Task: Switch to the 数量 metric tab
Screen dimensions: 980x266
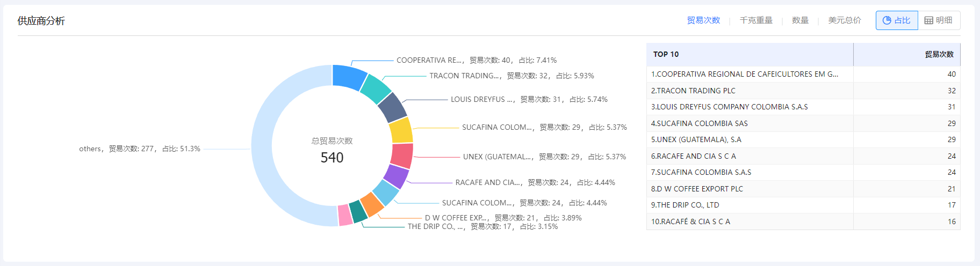Action: click(800, 20)
